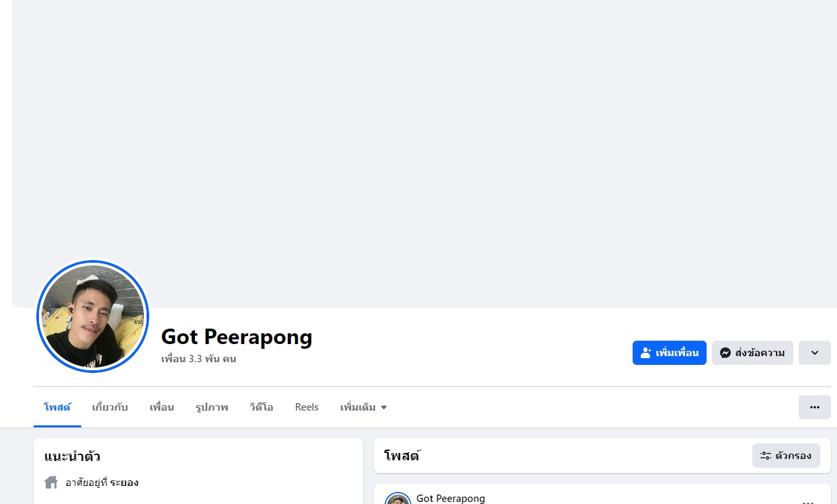Expand the chevron dropdown beside the message button

click(x=814, y=353)
